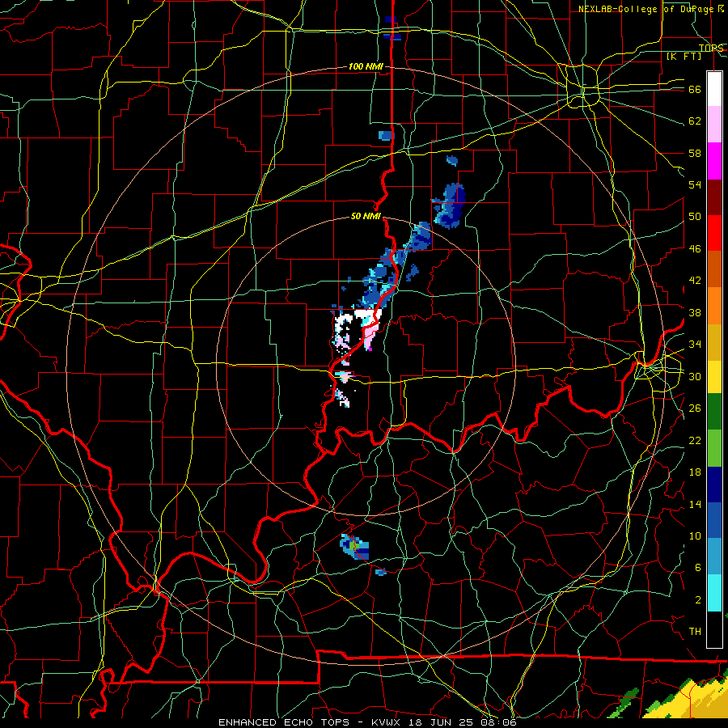728x728 pixels.
Task: Click the '26' scale label
Action: tap(695, 408)
